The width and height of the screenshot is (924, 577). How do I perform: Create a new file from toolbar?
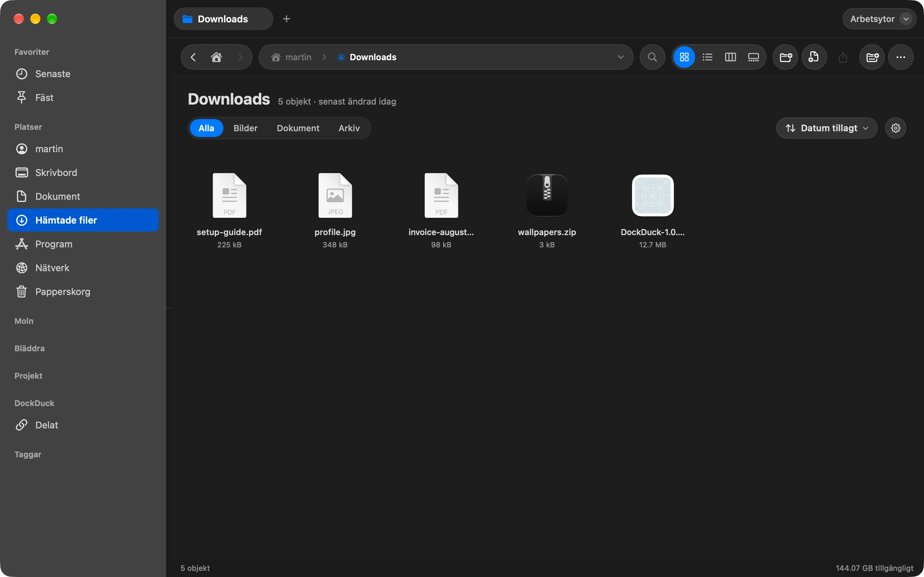[x=814, y=57]
